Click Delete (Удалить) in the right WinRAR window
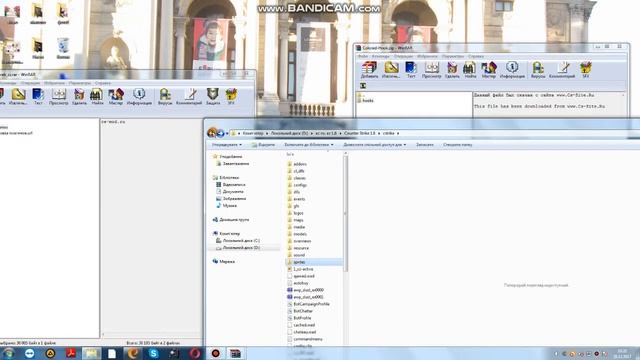The width and height of the screenshot is (640, 360). point(452,70)
